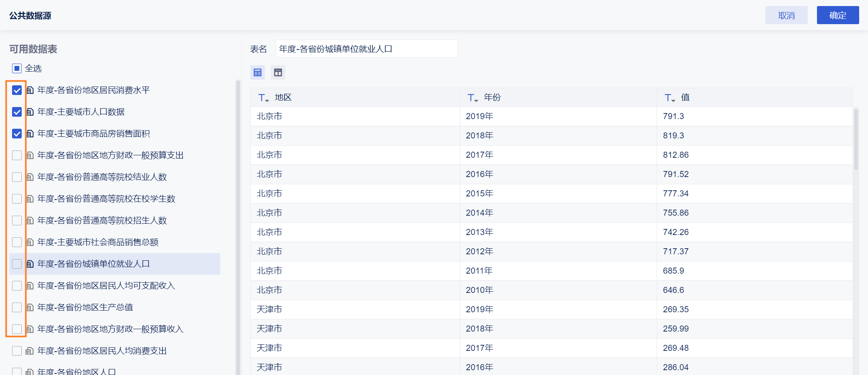The width and height of the screenshot is (868, 375).
Task: Select table 年度-各省份地区居民消费水平
Action: [94, 90]
